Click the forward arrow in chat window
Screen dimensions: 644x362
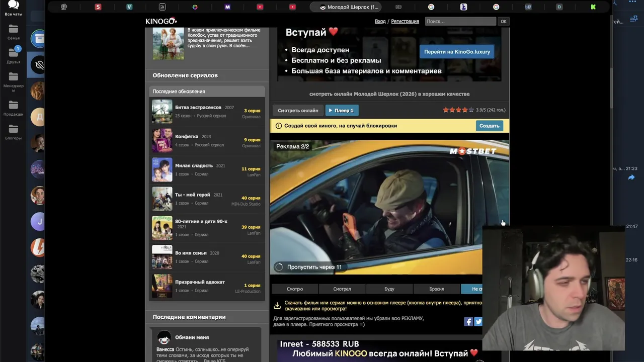pyautogui.click(x=631, y=177)
